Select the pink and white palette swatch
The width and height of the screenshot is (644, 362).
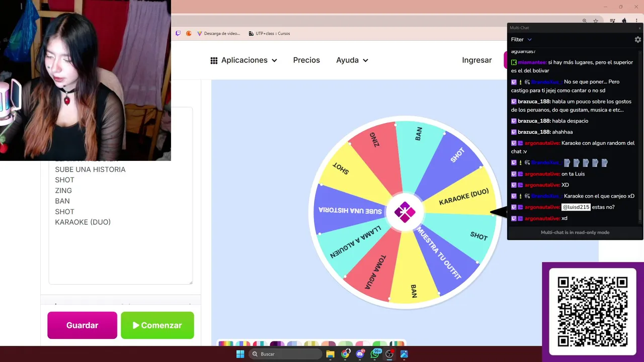pyautogui.click(x=363, y=344)
